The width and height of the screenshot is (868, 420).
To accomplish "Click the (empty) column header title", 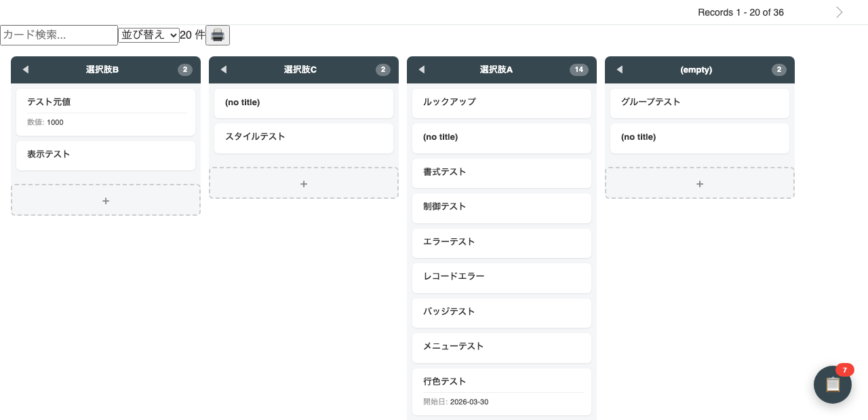I will (696, 70).
